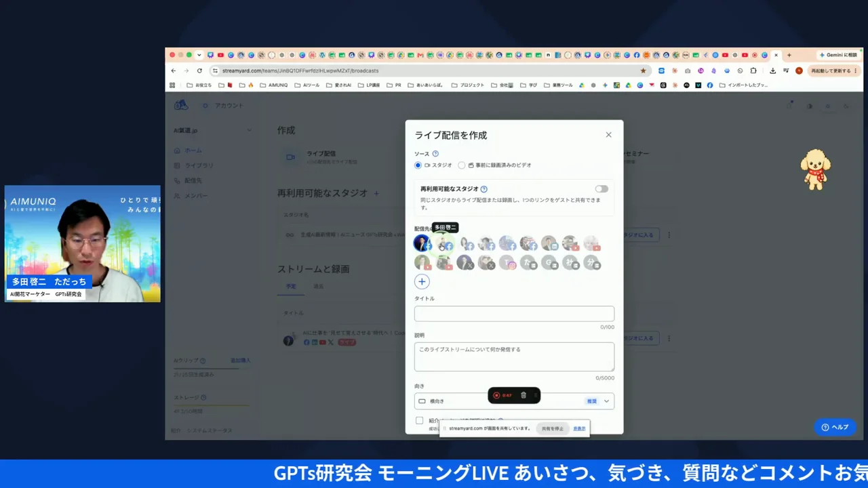Click 追加購入 link beside AIクリップ
This screenshot has height=488, width=868.
tap(240, 361)
